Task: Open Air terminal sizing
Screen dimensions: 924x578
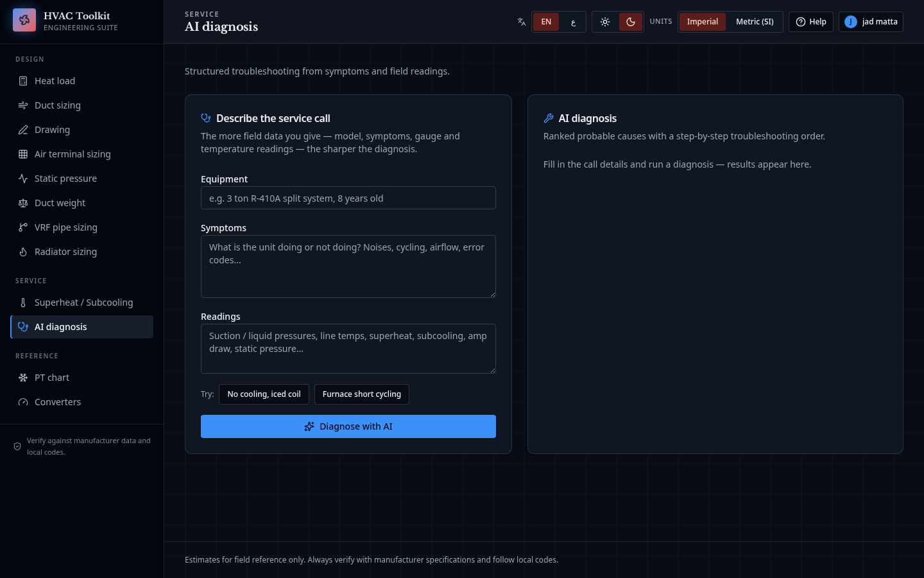Action: point(82,154)
